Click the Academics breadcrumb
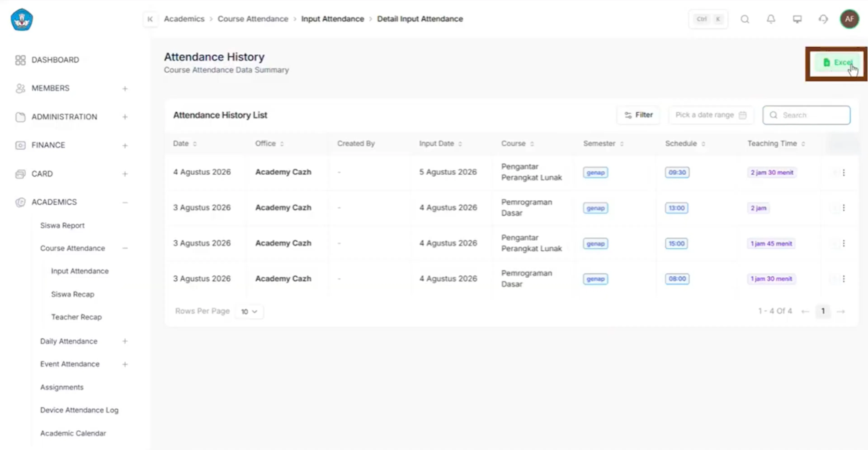The width and height of the screenshot is (868, 450). [x=184, y=19]
